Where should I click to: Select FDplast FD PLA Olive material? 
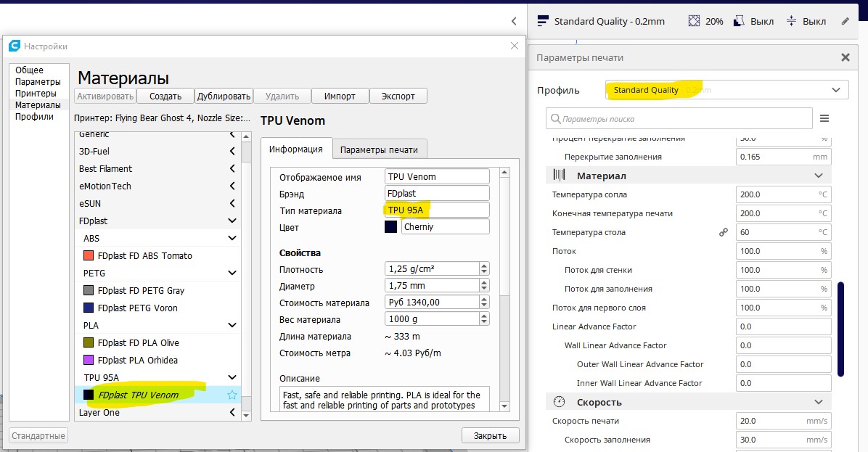click(157, 343)
